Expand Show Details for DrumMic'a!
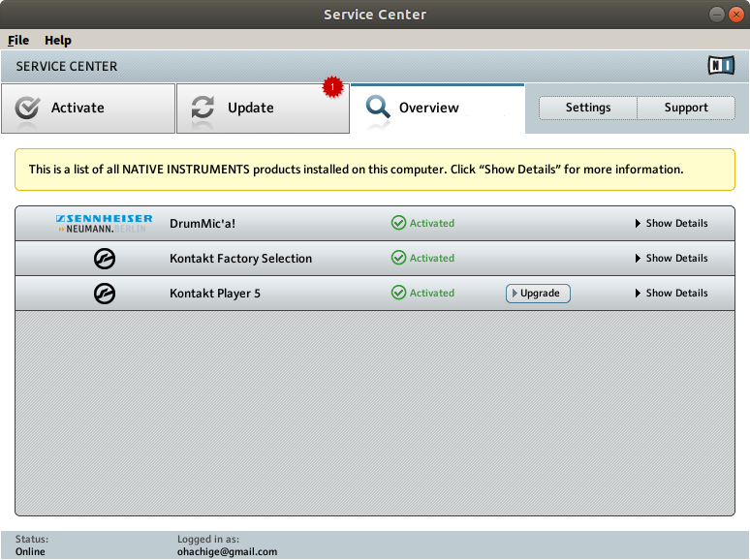The width and height of the screenshot is (750, 560). 672,224
